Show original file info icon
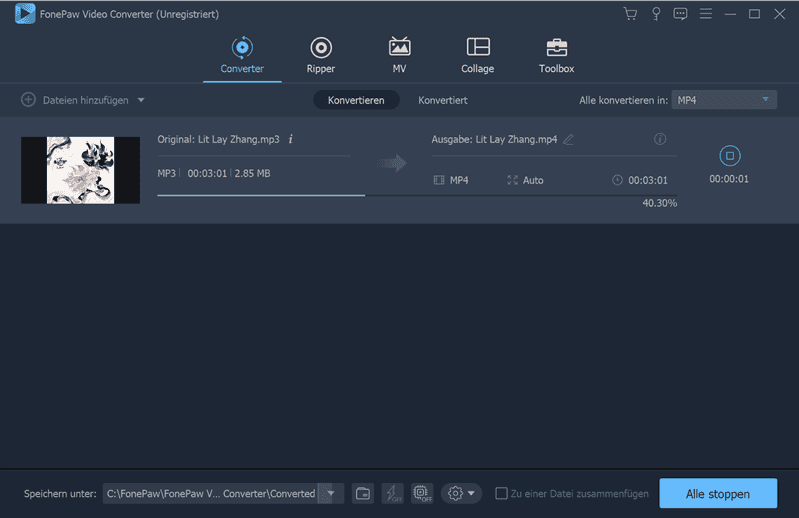The image size is (799, 518). point(290,139)
